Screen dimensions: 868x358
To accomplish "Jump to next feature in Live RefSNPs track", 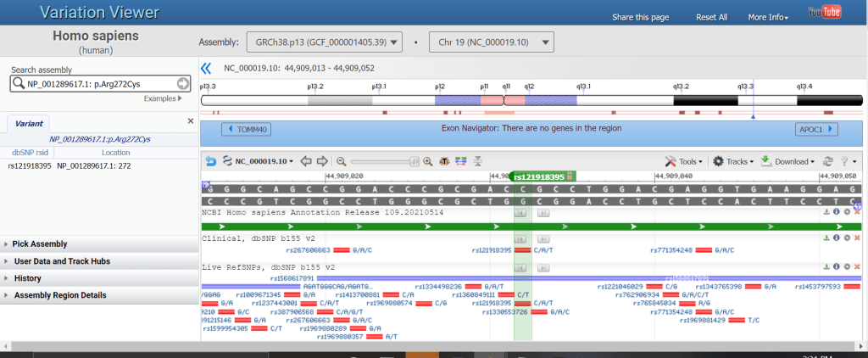I will point(543,267).
